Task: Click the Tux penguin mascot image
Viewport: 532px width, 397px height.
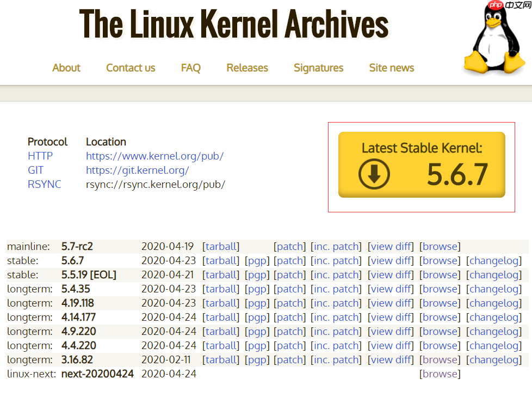Action: click(x=493, y=41)
